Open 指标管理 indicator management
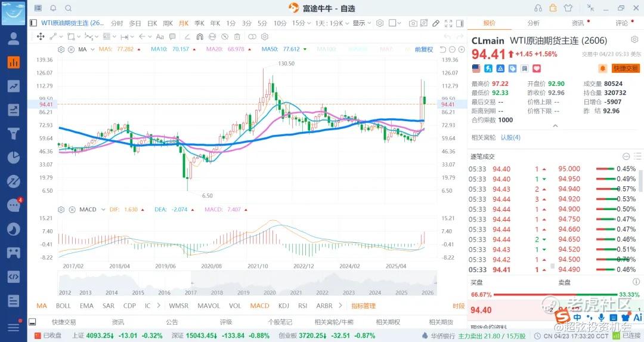This screenshot has width=644, height=342. tap(363, 306)
